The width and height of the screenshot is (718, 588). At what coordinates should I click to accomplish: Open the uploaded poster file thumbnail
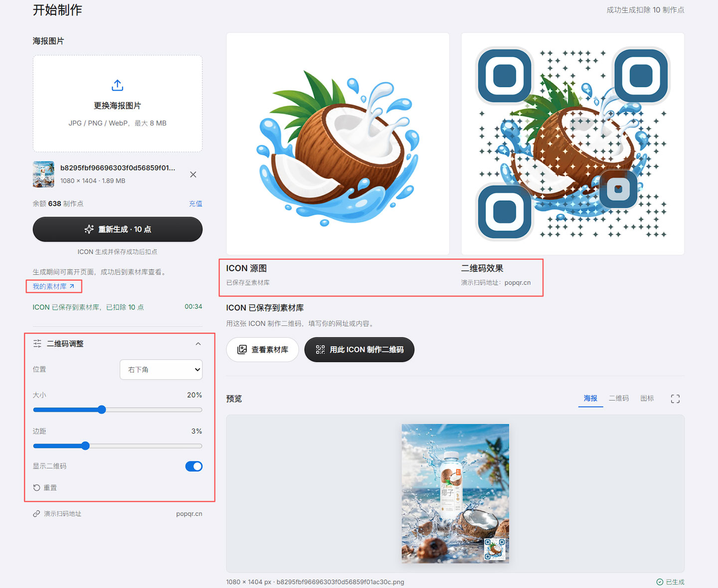[x=43, y=174]
